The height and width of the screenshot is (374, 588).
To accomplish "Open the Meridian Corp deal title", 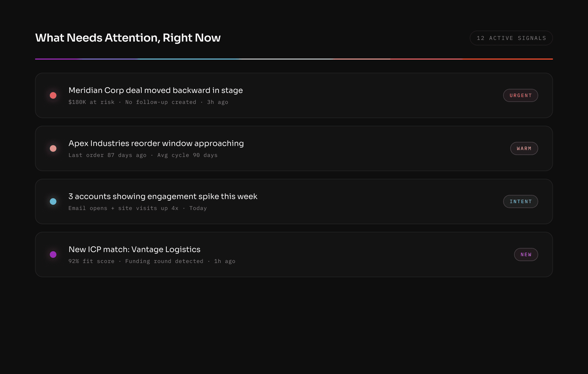I will pos(155,90).
